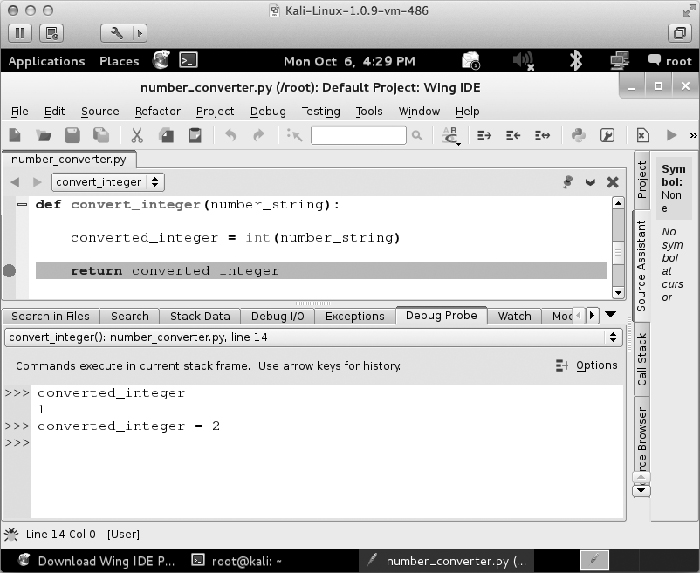Open the Debug menu
700x573 pixels.
tap(267, 111)
